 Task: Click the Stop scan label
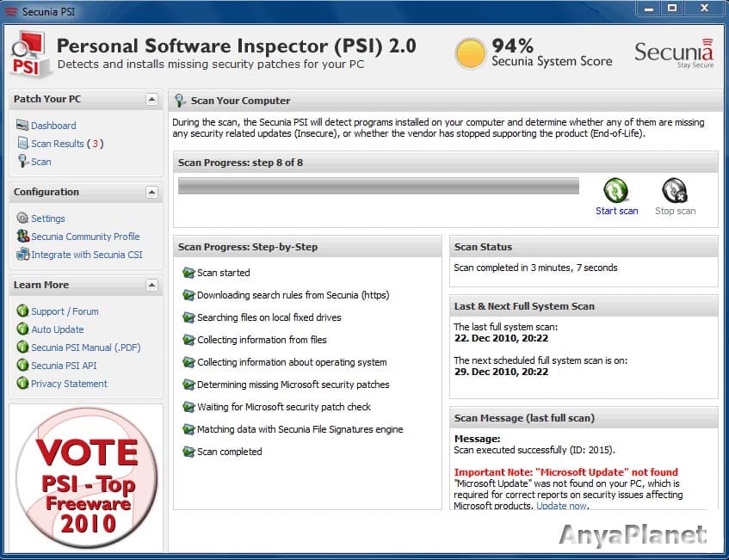tap(675, 211)
